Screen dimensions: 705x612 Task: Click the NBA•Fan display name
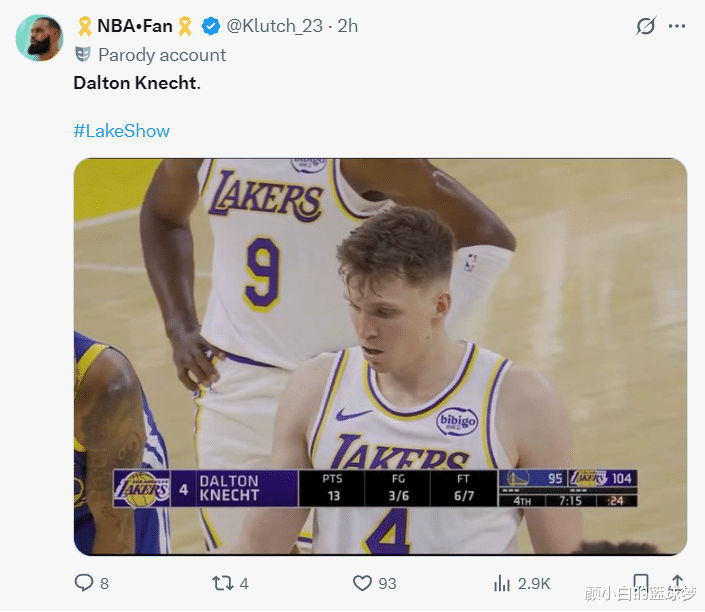coord(134,26)
